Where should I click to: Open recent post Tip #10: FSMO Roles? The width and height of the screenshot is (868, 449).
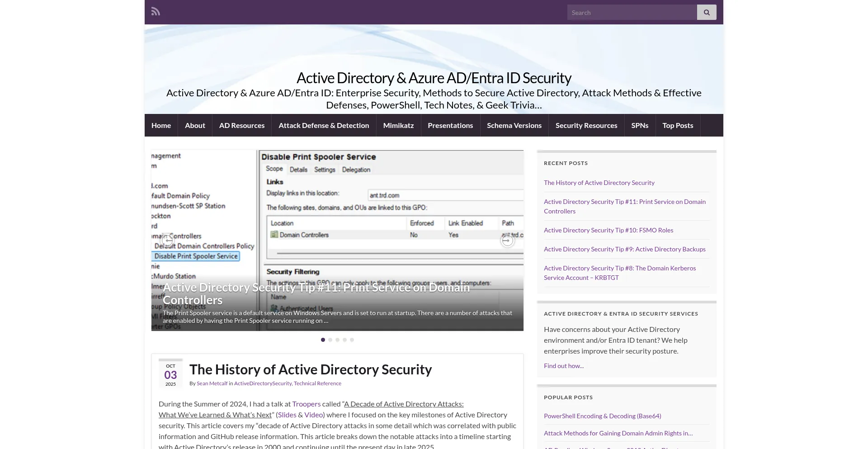point(608,230)
